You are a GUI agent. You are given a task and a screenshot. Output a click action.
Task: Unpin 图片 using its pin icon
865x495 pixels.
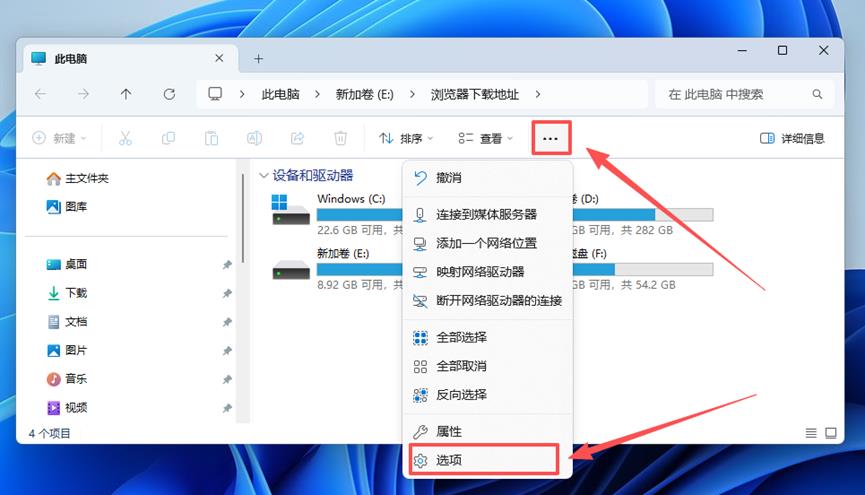[x=227, y=351]
